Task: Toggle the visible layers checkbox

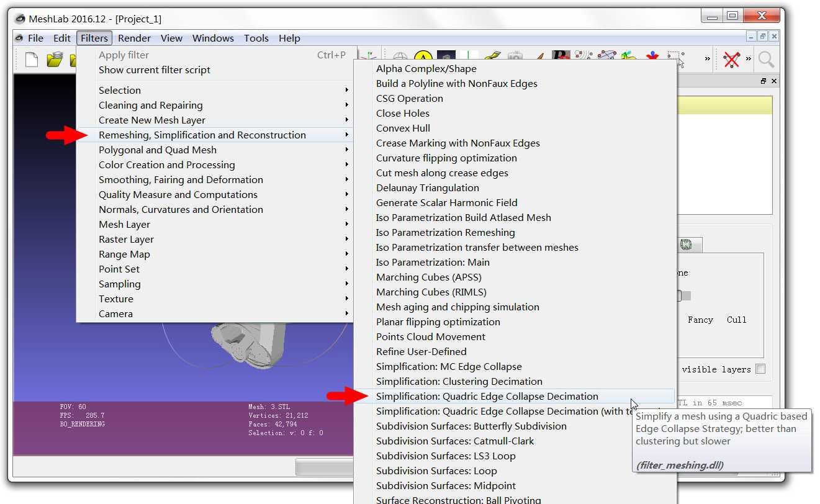Action: [x=760, y=369]
